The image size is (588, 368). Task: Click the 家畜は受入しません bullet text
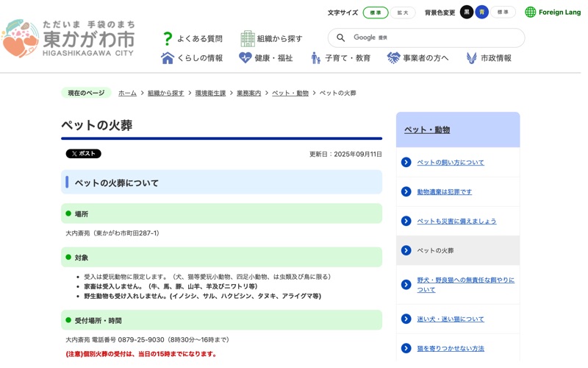[x=171, y=286]
